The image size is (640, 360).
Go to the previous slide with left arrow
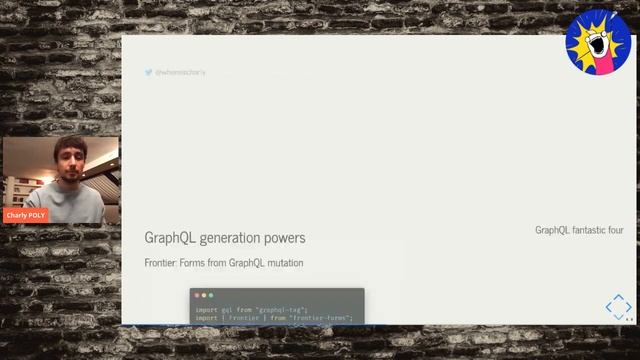point(609,307)
